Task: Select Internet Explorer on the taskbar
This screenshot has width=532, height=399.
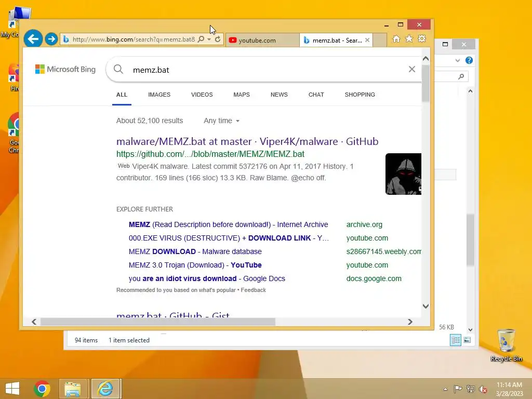Action: click(x=105, y=389)
